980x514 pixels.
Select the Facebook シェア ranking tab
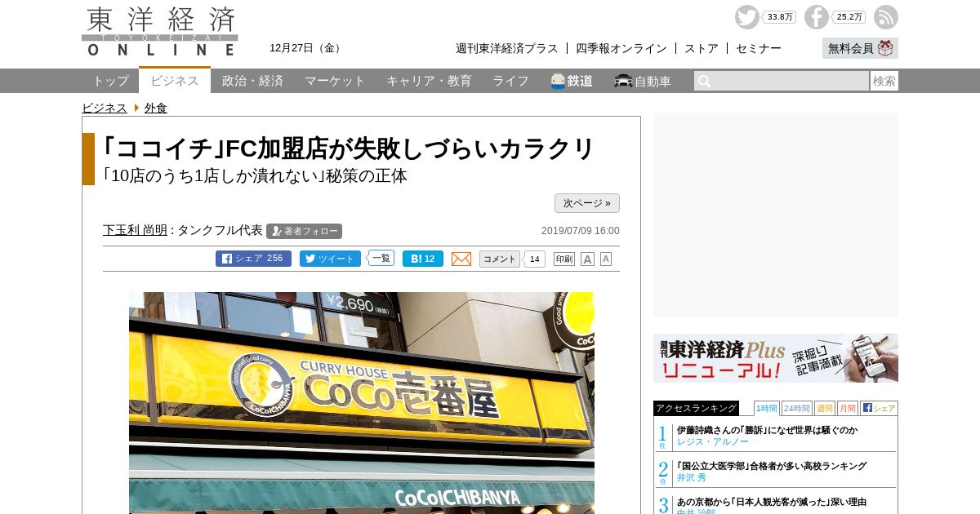pos(879,408)
